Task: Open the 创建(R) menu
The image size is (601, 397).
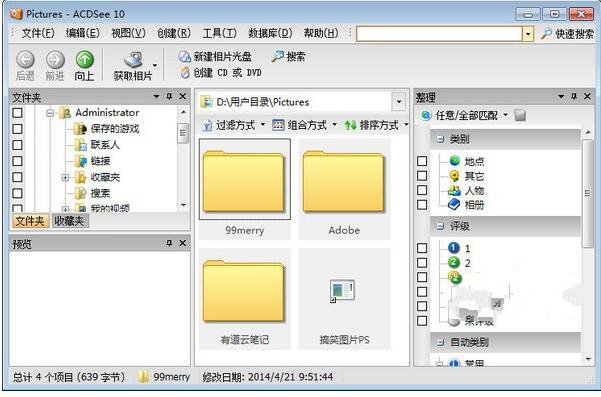Action: click(174, 33)
